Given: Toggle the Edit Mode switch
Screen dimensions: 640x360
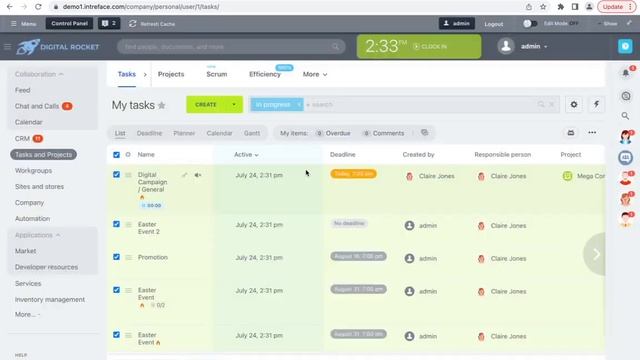Looking at the screenshot, I should [530, 24].
